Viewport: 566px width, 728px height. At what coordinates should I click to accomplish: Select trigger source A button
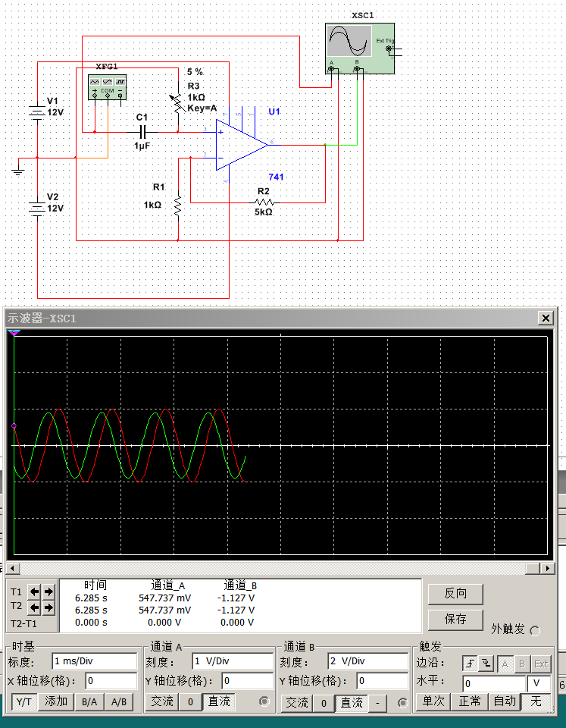click(505, 664)
